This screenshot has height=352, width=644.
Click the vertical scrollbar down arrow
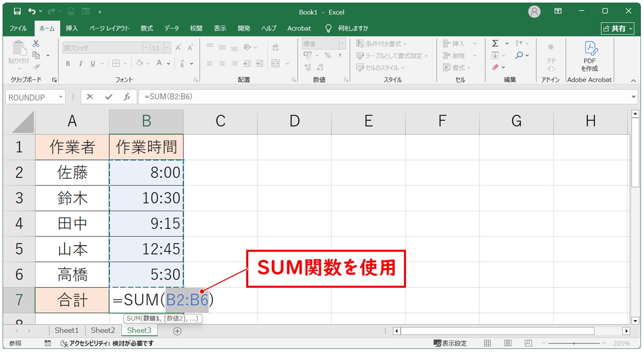click(x=635, y=321)
